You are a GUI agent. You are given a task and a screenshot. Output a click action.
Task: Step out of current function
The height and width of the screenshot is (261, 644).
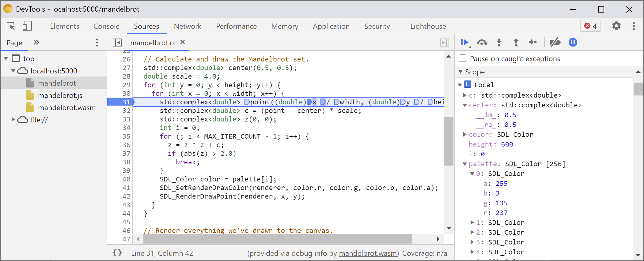tap(516, 43)
